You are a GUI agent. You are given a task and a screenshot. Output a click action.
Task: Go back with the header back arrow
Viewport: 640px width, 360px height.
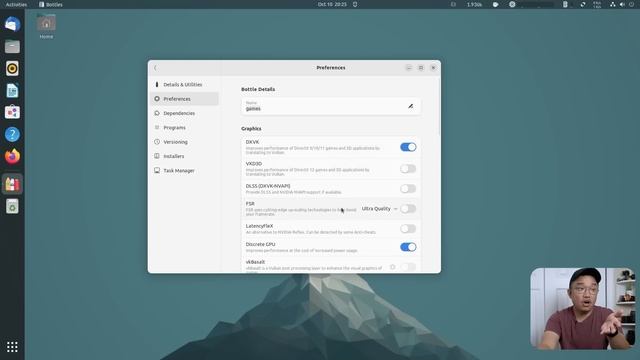tap(156, 68)
